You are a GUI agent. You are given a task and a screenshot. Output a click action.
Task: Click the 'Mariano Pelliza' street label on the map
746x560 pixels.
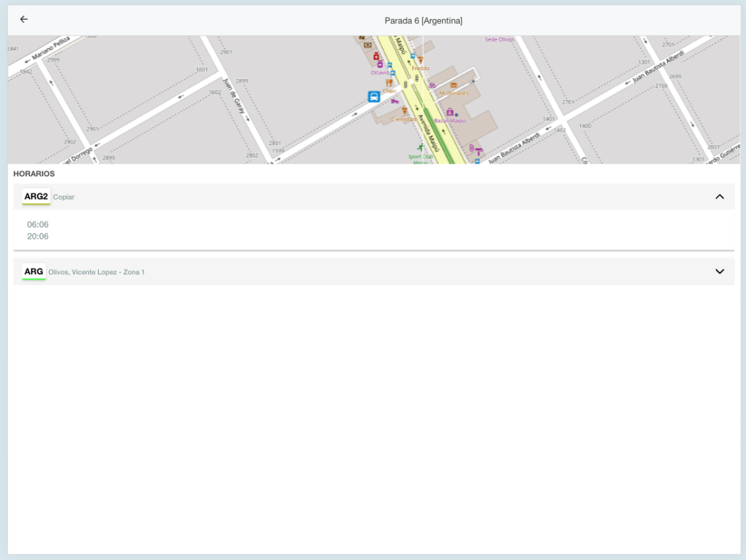pos(51,48)
